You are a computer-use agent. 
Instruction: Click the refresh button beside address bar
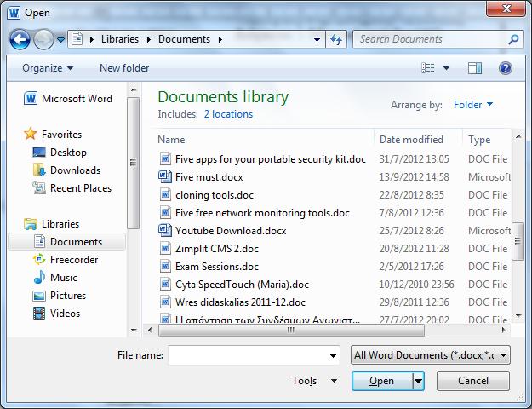pyautogui.click(x=336, y=40)
